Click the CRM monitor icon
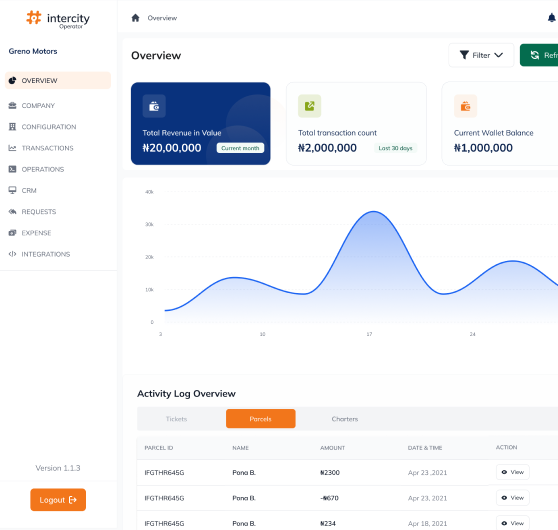The height and width of the screenshot is (530, 558). click(12, 190)
